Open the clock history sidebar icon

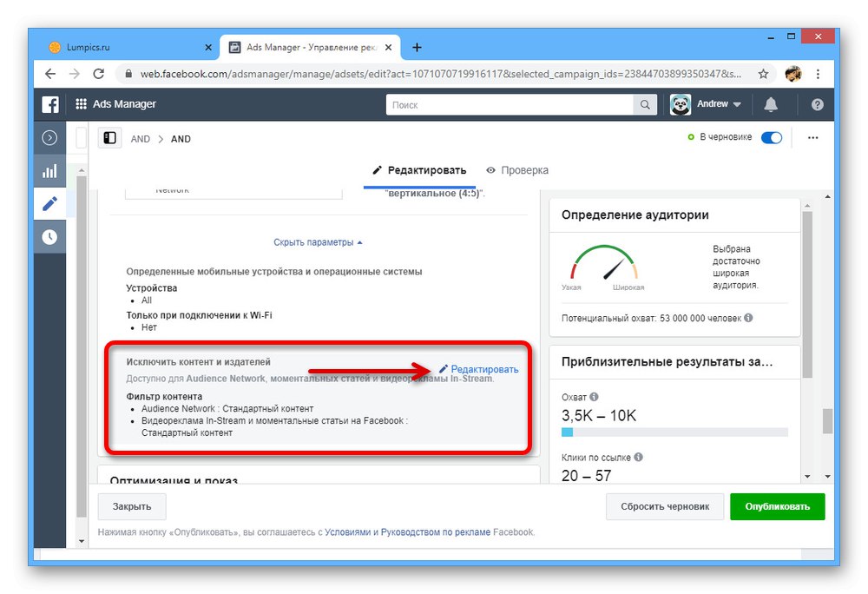pos(49,237)
